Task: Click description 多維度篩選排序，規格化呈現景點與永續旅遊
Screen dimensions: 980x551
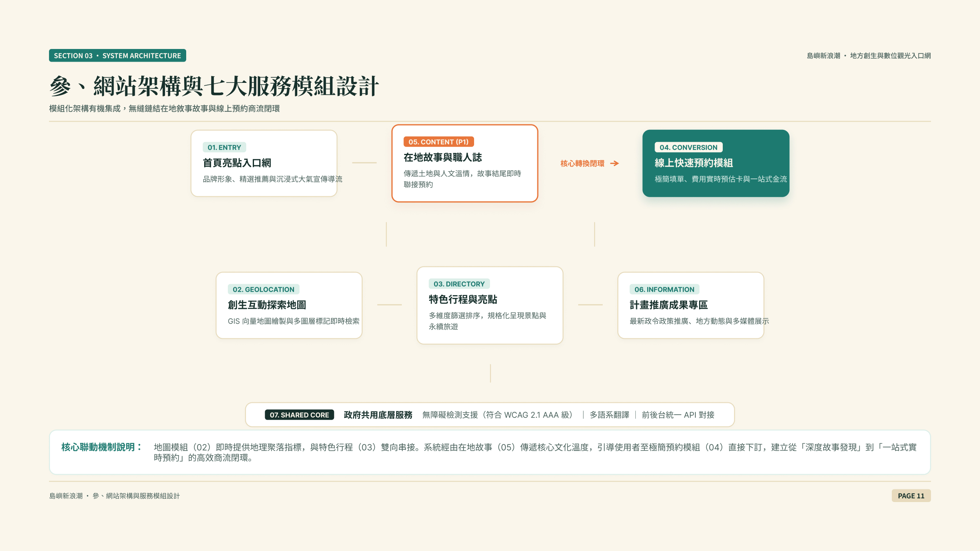Action: tap(488, 321)
